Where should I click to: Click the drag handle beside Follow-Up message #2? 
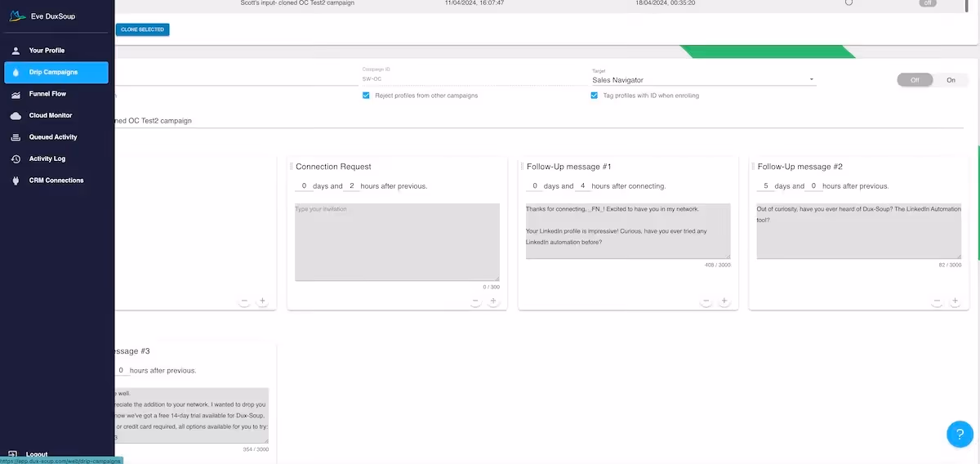pos(754,167)
